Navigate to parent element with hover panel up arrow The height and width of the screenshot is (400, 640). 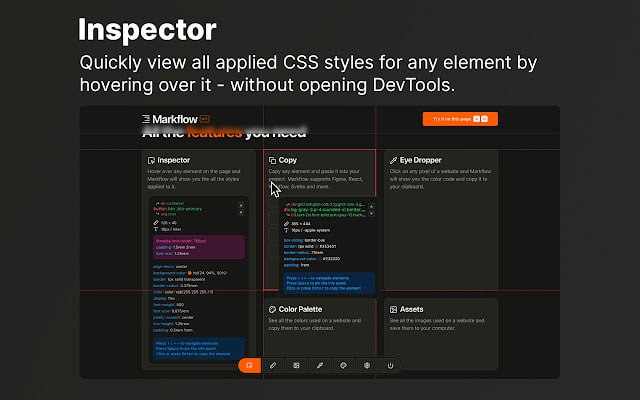371,207
